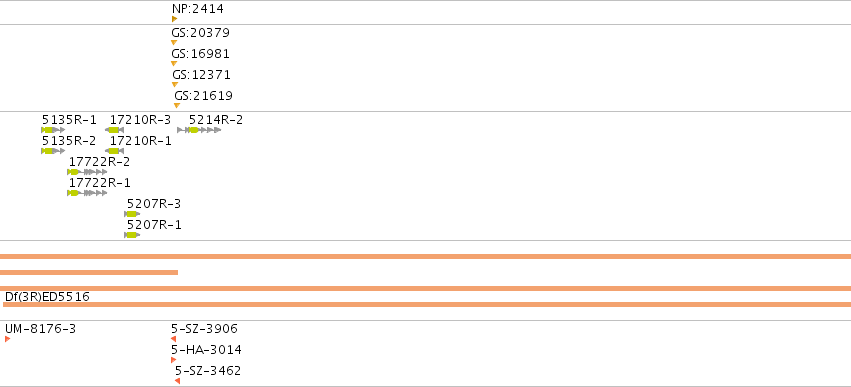Click the 5135R-2 gene glyph

tap(53, 151)
